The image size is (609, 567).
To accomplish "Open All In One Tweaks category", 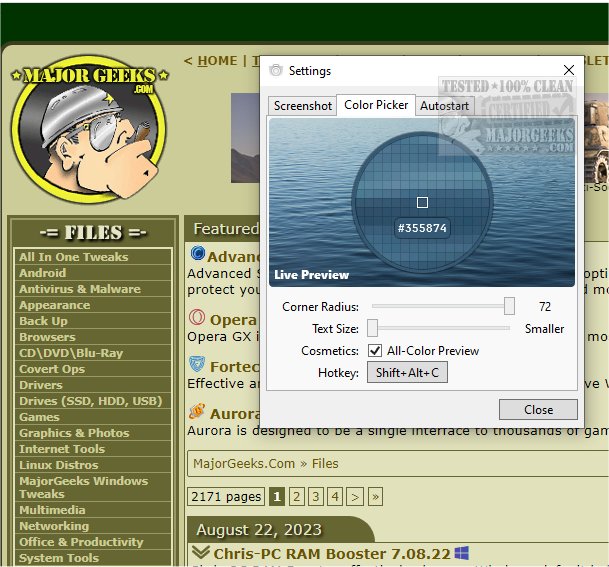I will pos(73,257).
